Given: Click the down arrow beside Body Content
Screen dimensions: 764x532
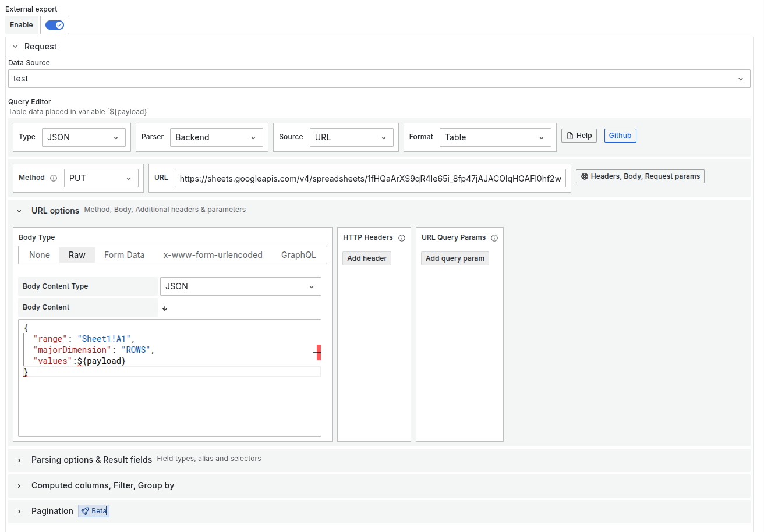Looking at the screenshot, I should coord(165,307).
